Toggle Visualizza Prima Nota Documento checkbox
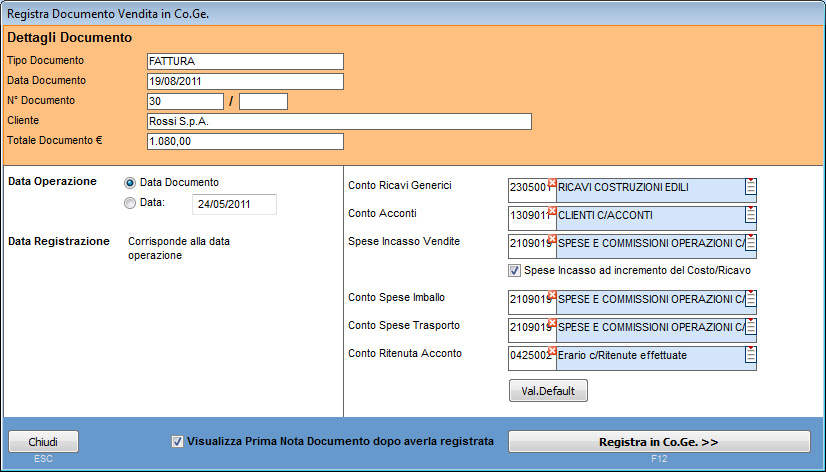 178,441
